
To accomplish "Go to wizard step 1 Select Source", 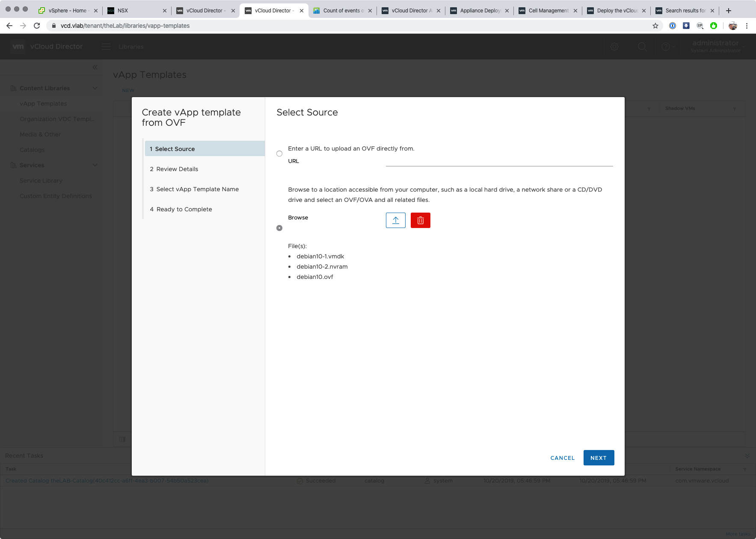I will pos(205,149).
